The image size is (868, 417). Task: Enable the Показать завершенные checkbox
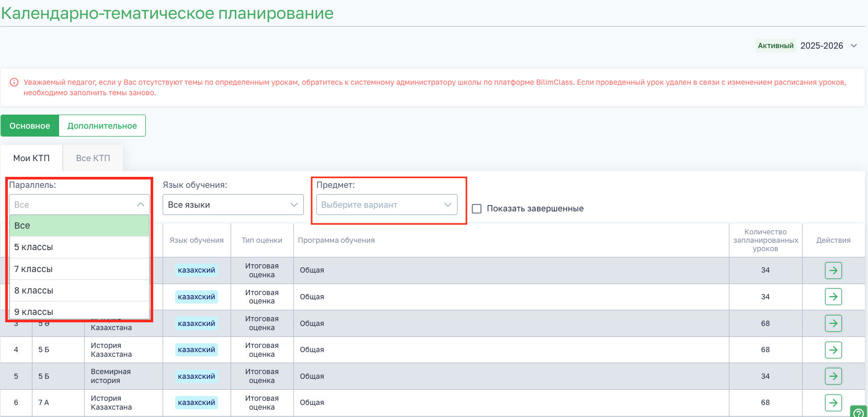pos(477,209)
